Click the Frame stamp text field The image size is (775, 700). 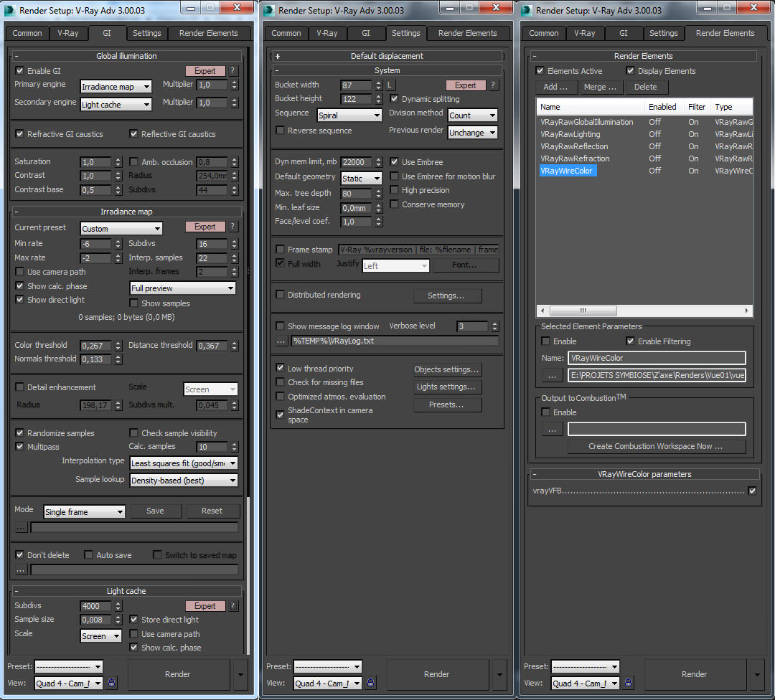pyautogui.click(x=418, y=250)
